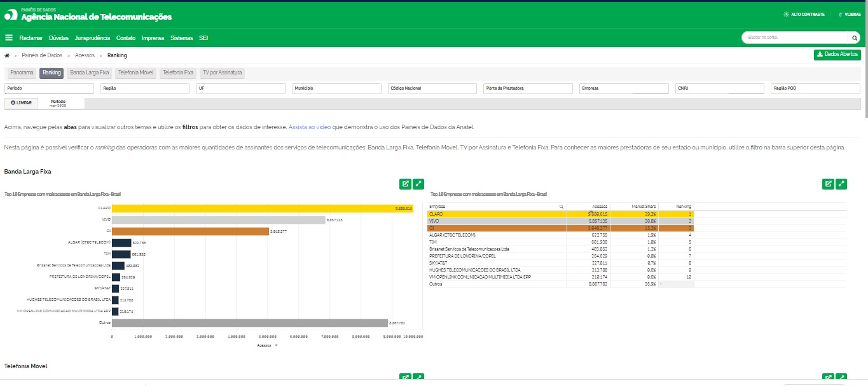Viewport: 868px width, 386px height.
Task: Click the Anatel logo in the header
Action: tap(11, 15)
